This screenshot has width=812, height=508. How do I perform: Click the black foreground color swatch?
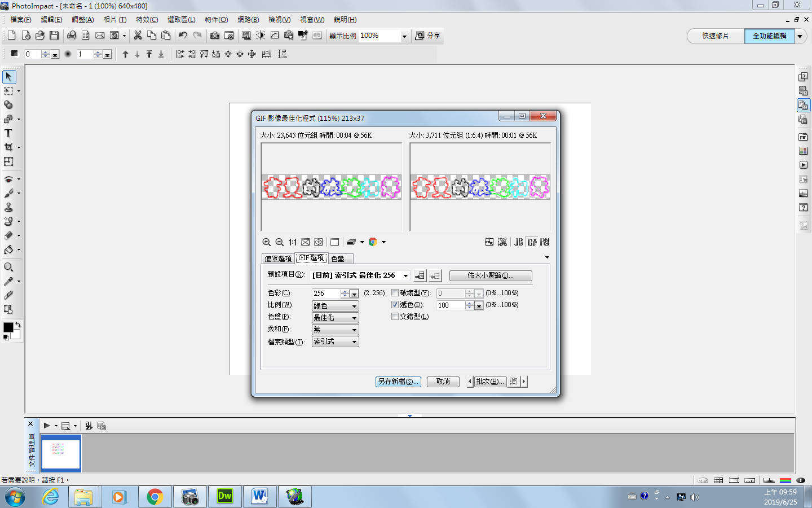(x=8, y=327)
